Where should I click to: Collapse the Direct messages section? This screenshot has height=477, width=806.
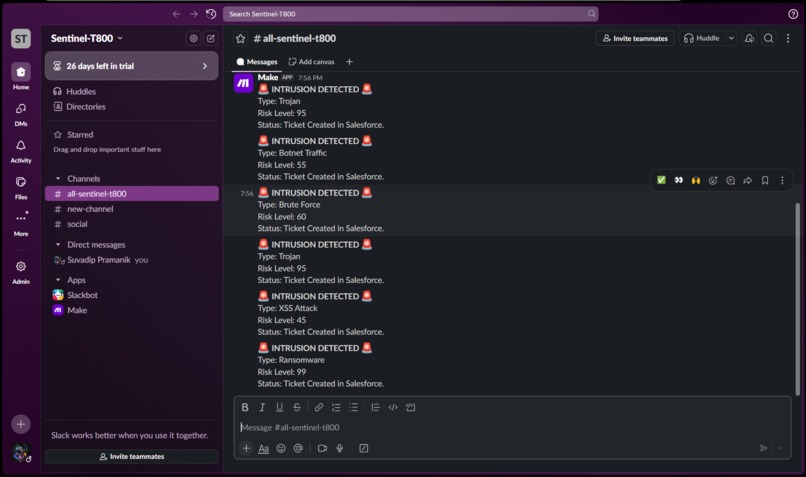(58, 245)
